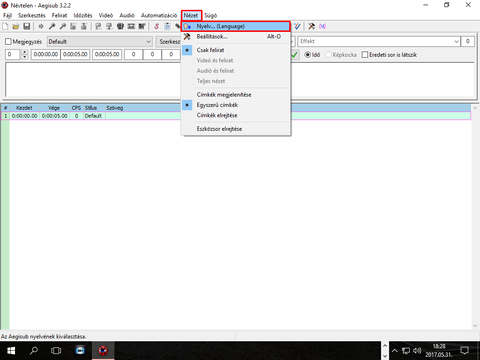The image size is (480, 360).
Task: Click the Kezdet column header
Action: coord(24,108)
